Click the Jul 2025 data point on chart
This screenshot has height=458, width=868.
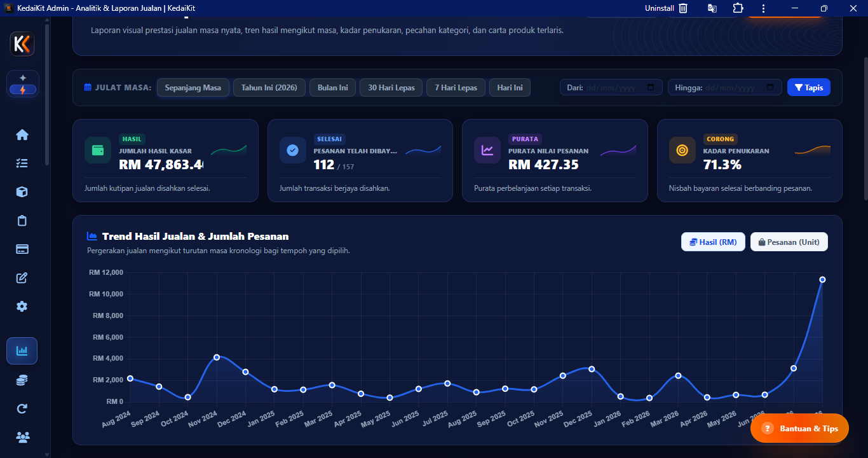[447, 383]
